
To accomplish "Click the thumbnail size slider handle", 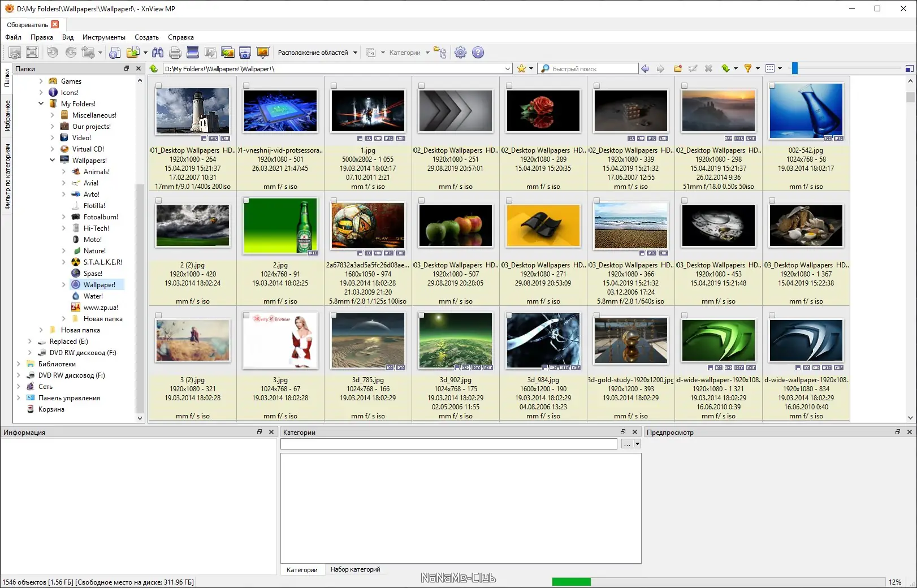I will pyautogui.click(x=794, y=68).
